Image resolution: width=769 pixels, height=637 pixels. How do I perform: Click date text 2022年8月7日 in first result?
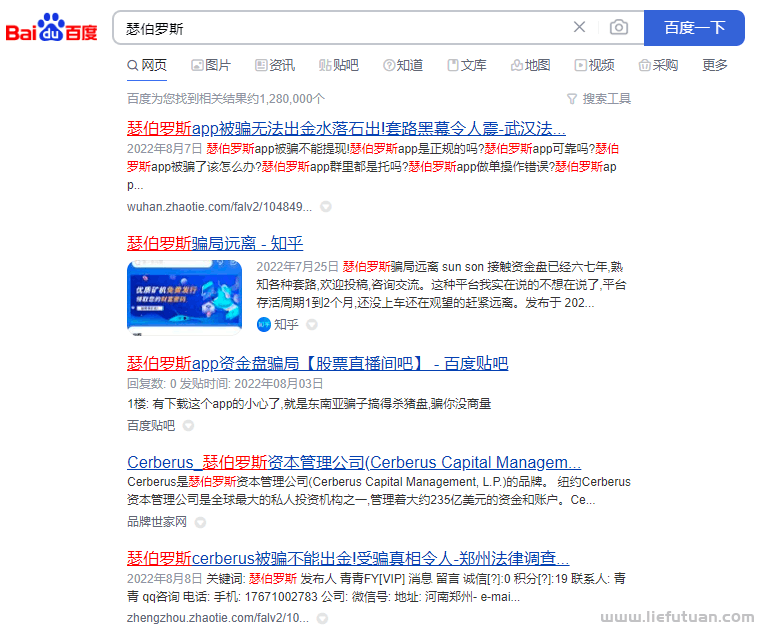point(164,149)
